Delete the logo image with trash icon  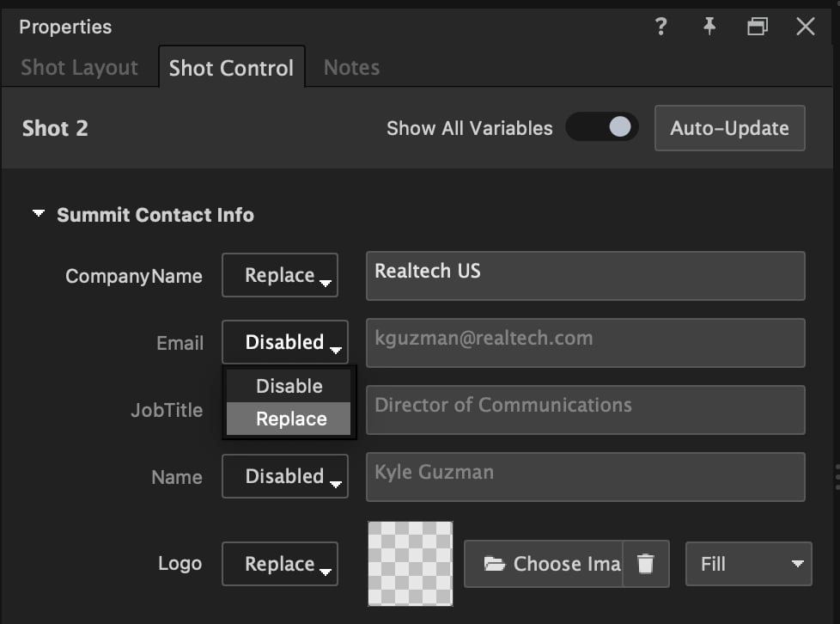coord(646,564)
